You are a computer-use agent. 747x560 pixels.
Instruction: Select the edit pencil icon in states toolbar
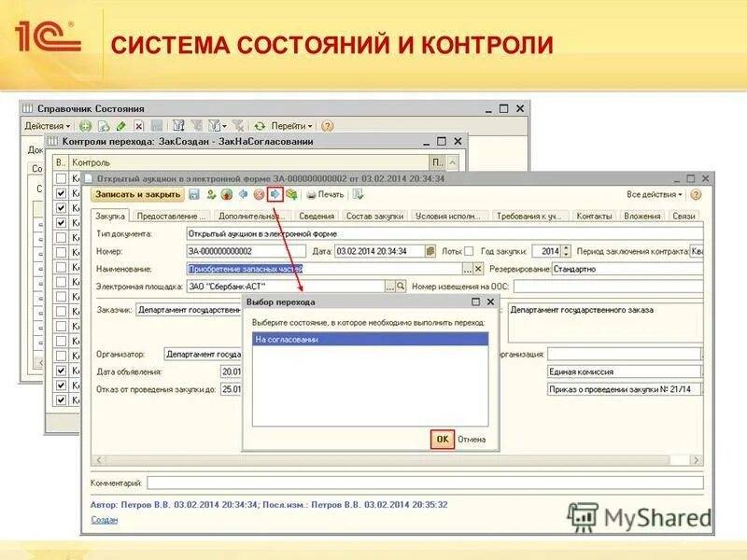click(x=120, y=125)
